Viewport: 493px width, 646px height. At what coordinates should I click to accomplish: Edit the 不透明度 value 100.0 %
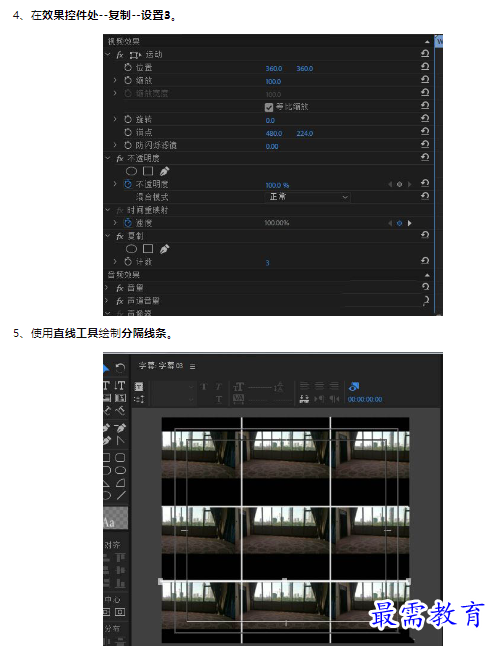[277, 185]
